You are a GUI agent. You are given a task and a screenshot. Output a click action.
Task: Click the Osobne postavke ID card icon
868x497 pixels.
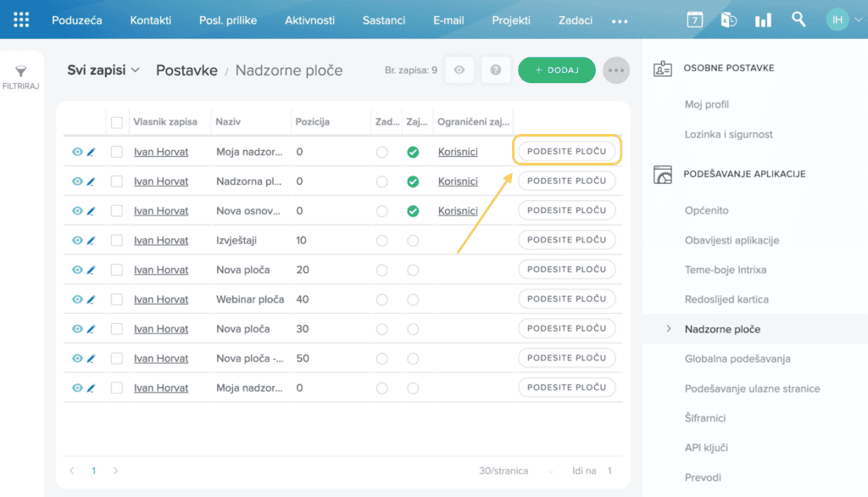(x=663, y=69)
